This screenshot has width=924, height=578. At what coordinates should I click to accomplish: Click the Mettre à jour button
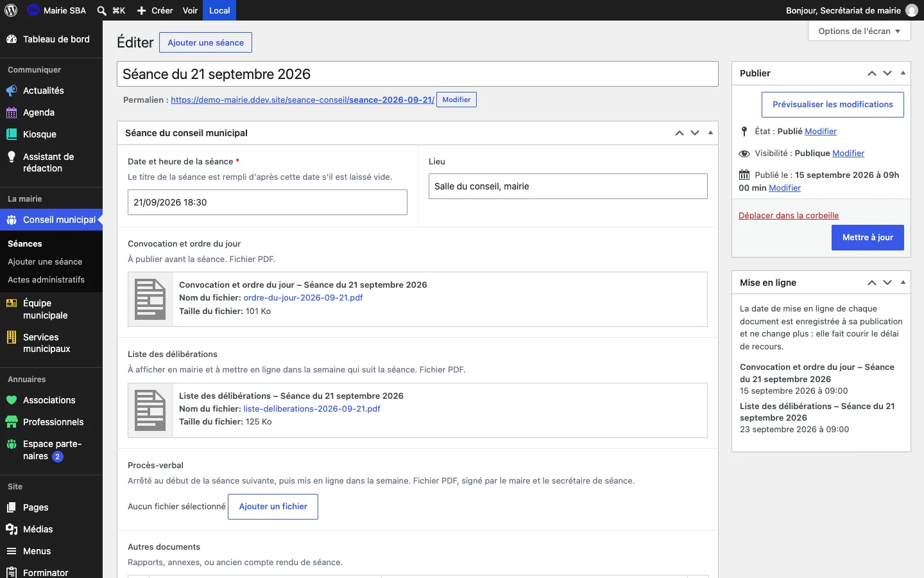(868, 238)
